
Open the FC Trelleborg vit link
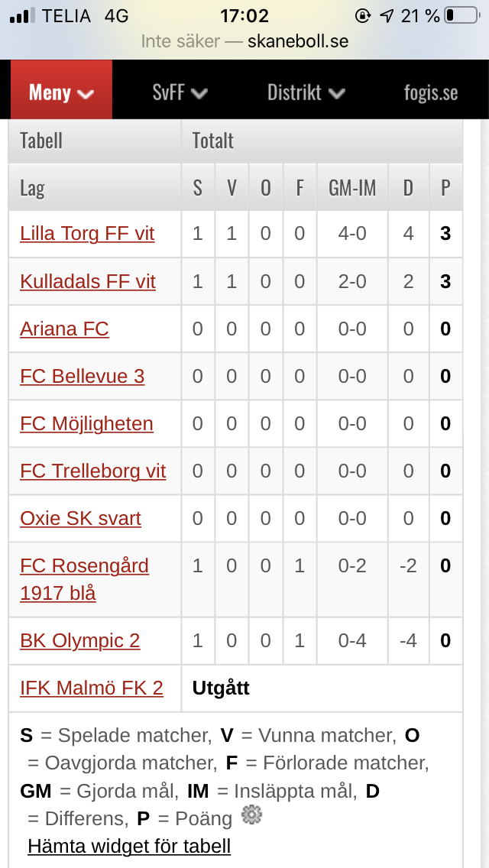(93, 471)
